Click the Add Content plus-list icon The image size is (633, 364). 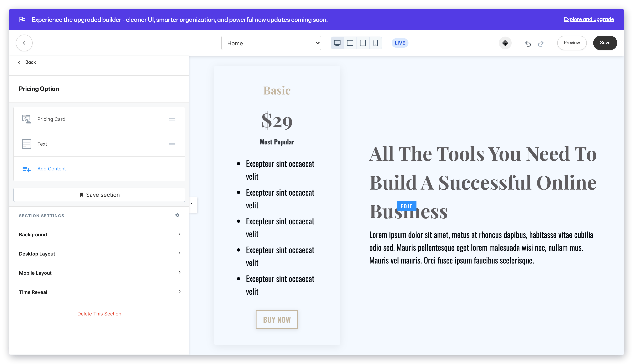coord(26,169)
